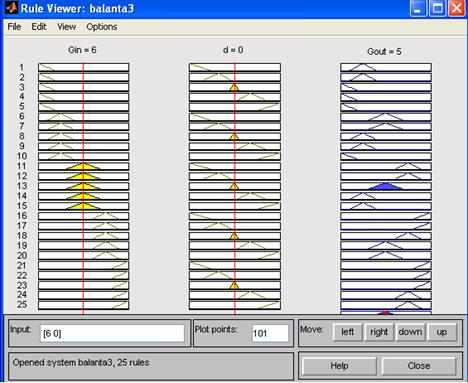This screenshot has width=468, height=383.
Task: Open the File menu
Action: 14,27
